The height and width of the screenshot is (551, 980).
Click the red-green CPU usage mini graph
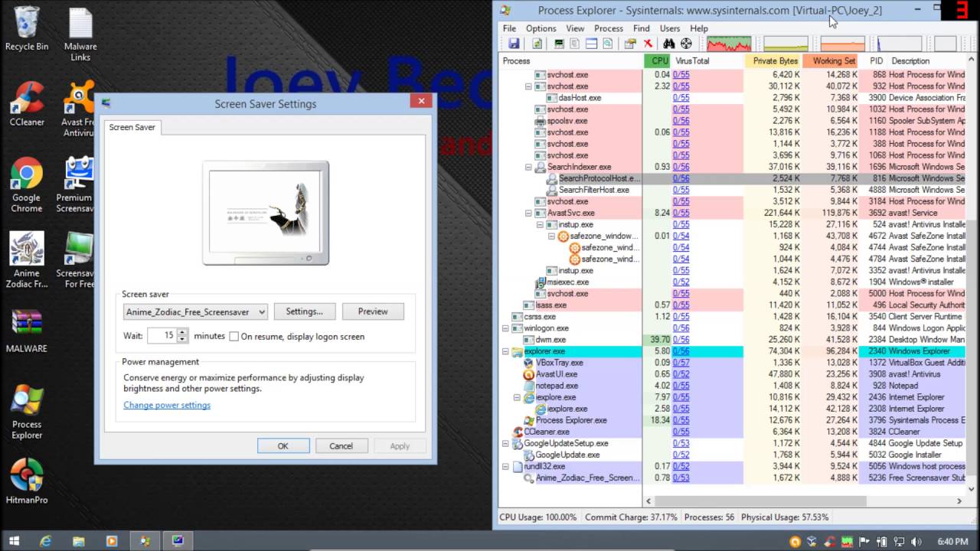[729, 44]
